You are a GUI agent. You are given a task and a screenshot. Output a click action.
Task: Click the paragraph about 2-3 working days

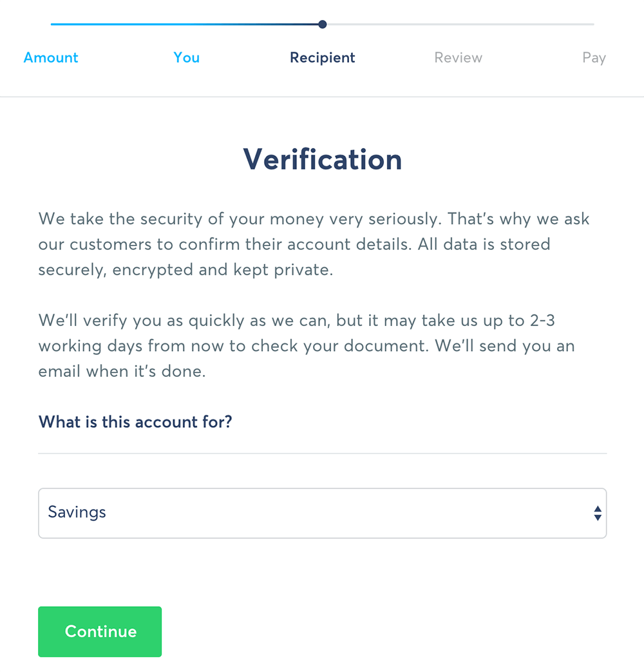pyautogui.click(x=307, y=346)
